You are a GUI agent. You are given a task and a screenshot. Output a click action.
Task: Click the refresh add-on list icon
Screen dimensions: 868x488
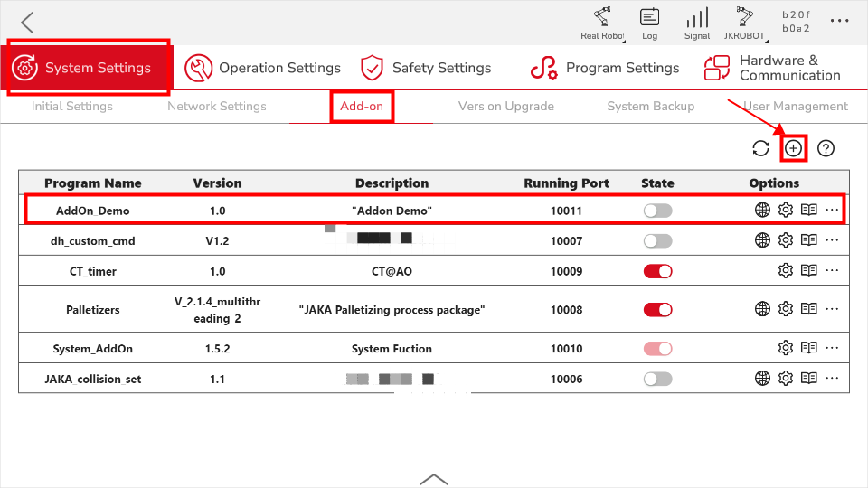click(761, 149)
